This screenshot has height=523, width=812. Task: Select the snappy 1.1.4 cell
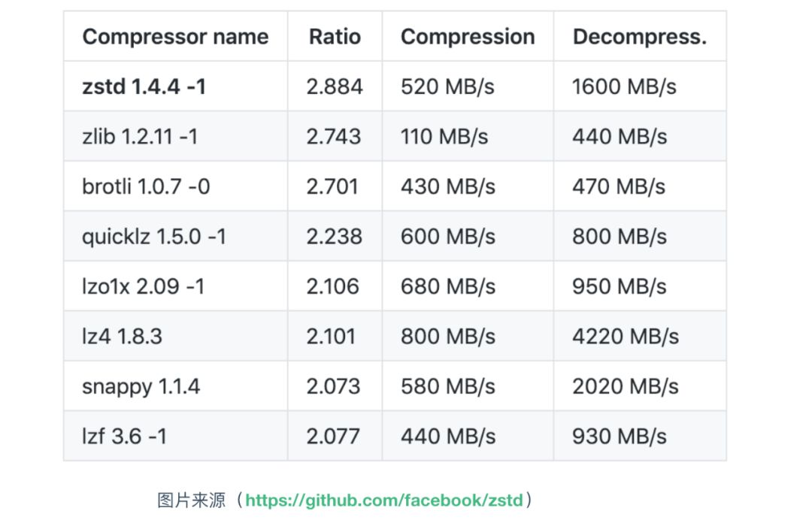point(141,386)
